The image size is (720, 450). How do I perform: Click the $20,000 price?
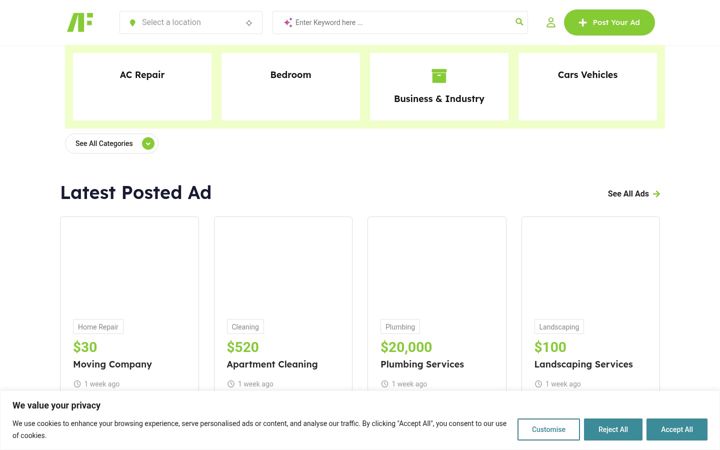point(406,347)
